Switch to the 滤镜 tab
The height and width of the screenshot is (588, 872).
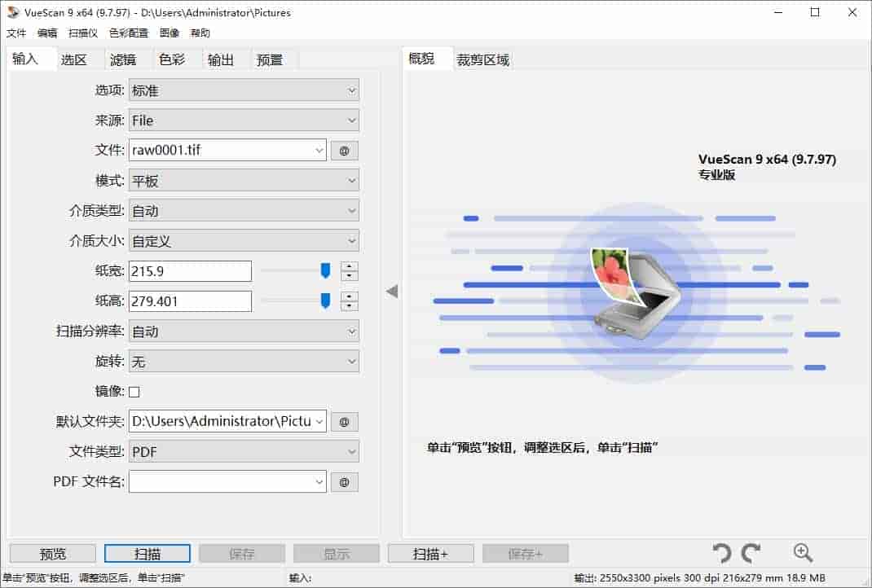(x=123, y=59)
